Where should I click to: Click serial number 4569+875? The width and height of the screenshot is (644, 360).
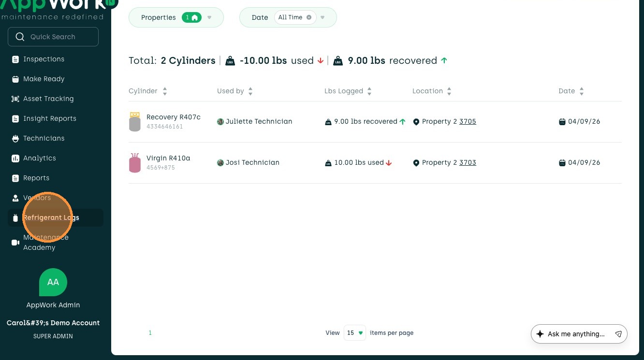tap(161, 168)
